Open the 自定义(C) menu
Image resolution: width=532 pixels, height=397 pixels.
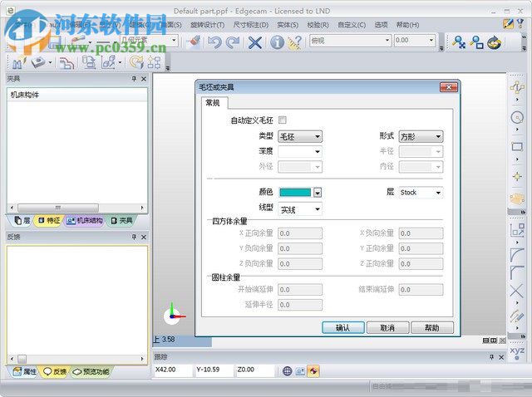[352, 25]
